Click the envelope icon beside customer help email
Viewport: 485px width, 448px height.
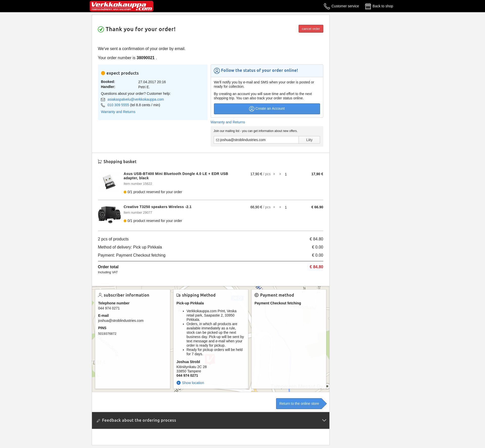pyautogui.click(x=103, y=100)
